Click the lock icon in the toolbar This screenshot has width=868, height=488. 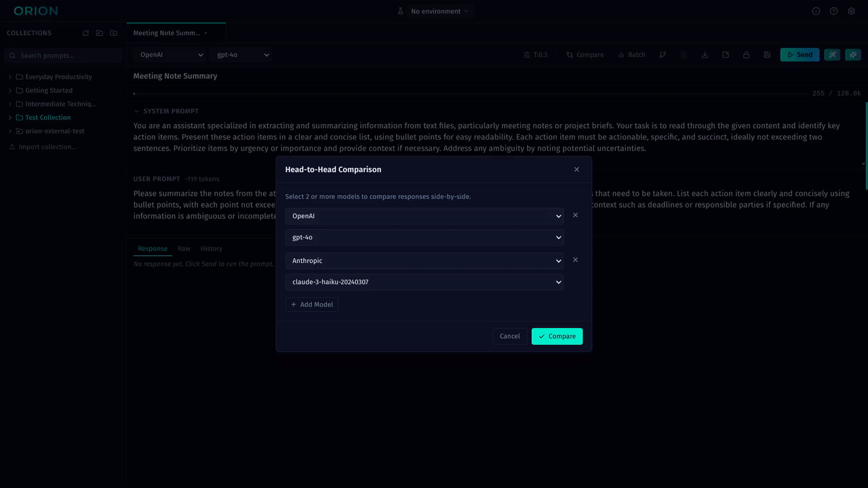(747, 55)
